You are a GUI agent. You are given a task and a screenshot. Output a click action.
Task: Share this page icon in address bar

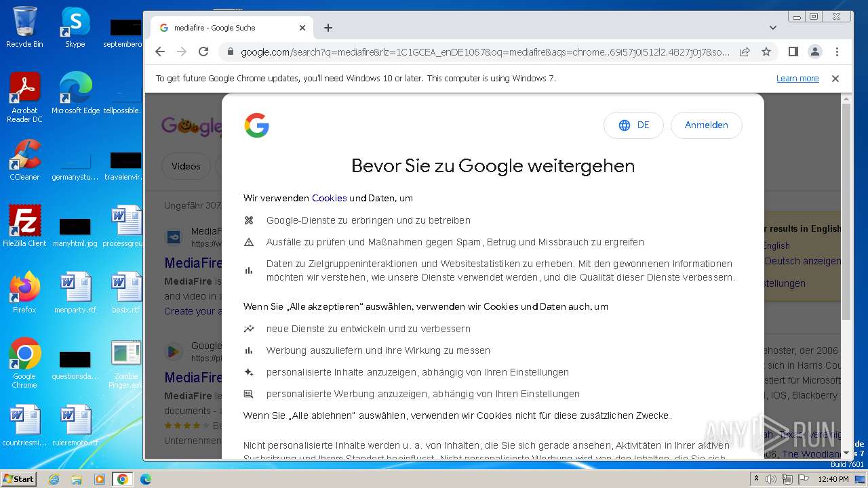(745, 52)
